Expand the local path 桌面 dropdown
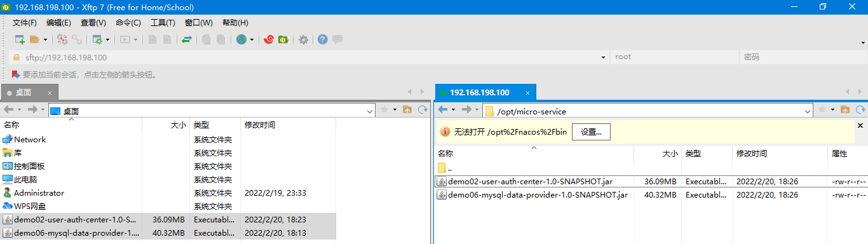 click(x=370, y=111)
